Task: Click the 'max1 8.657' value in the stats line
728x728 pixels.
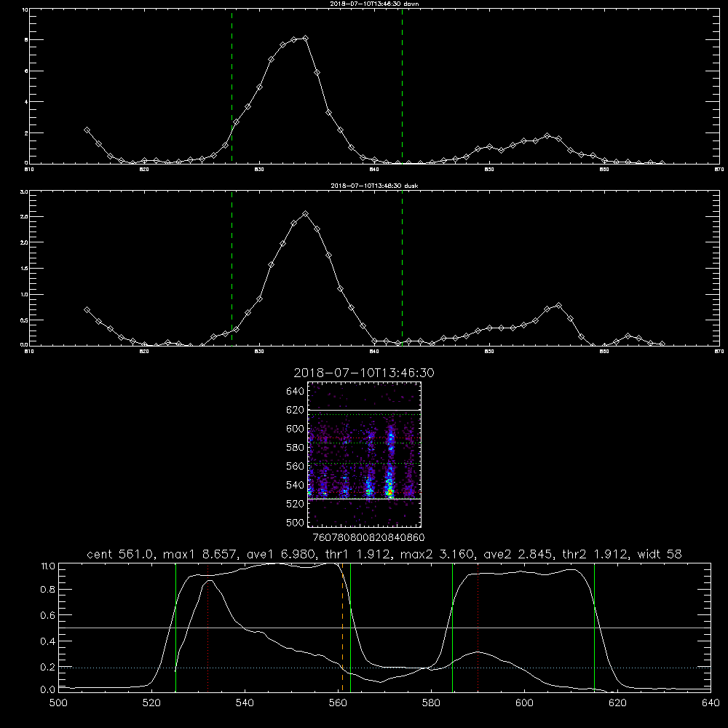Action: coord(200,554)
